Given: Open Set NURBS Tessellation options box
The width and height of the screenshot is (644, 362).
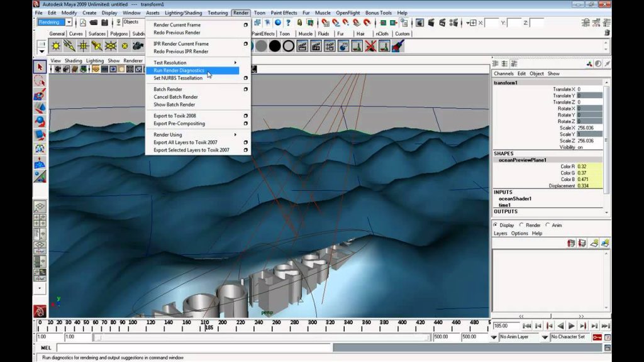Looking at the screenshot, I should click(x=246, y=78).
